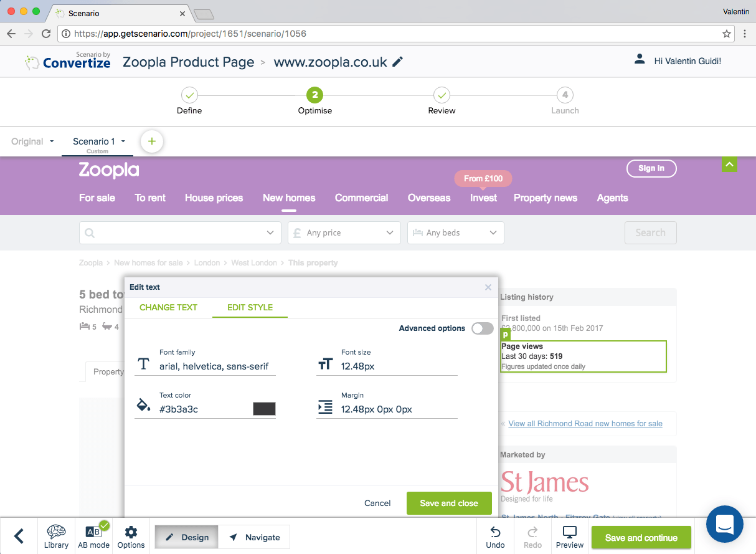This screenshot has height=554, width=756.
Task: Add a new scenario with the plus button
Action: pos(152,141)
